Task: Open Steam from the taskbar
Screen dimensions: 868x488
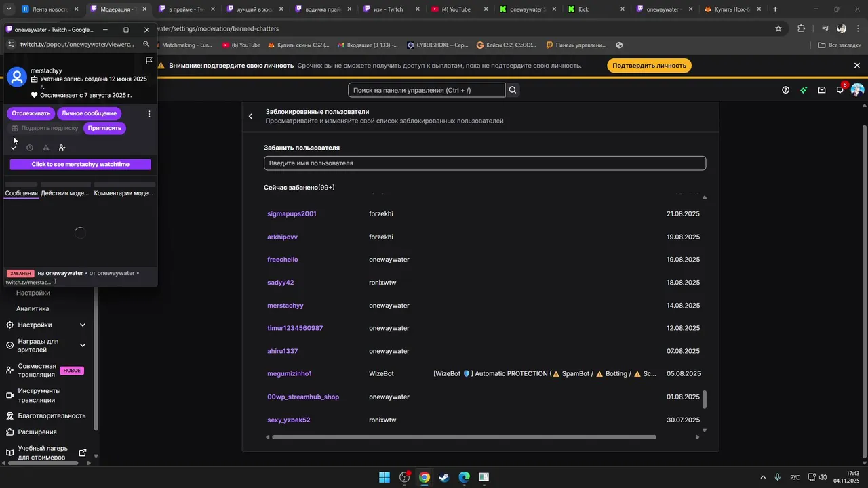Action: [444, 477]
